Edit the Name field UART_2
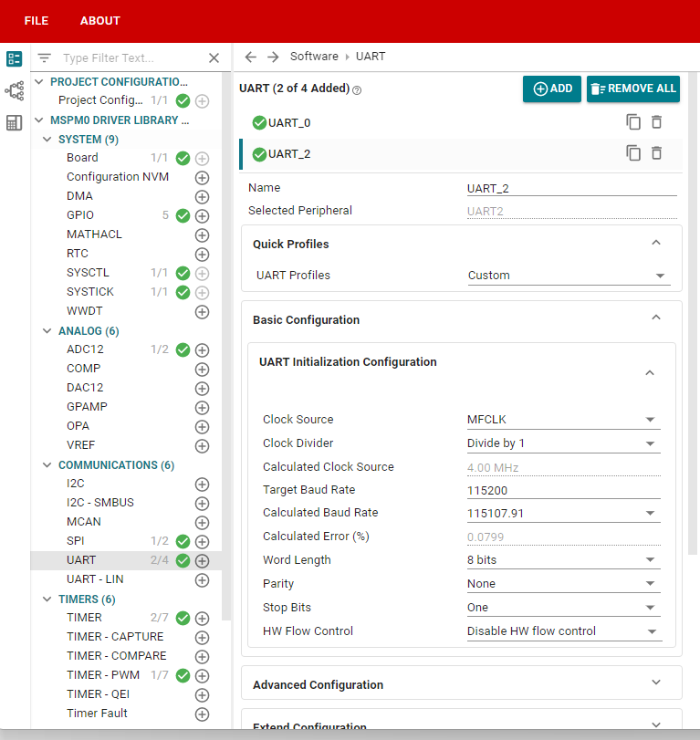 (x=571, y=189)
